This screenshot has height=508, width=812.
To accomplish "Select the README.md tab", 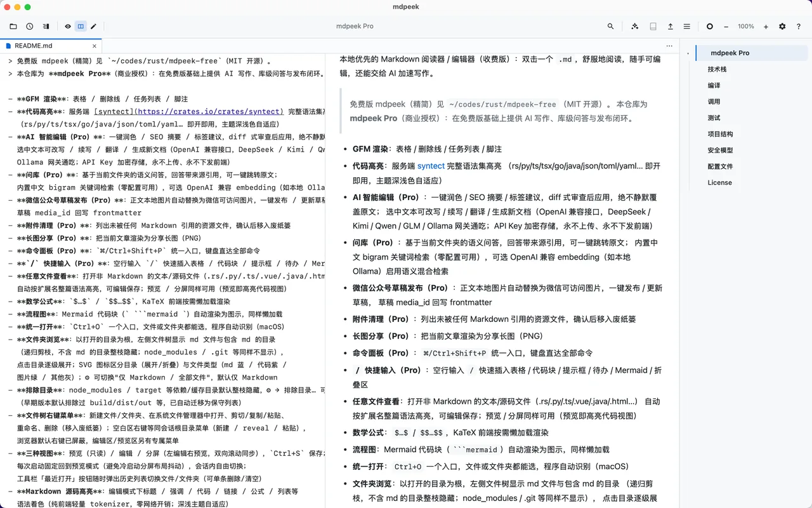I will point(51,46).
